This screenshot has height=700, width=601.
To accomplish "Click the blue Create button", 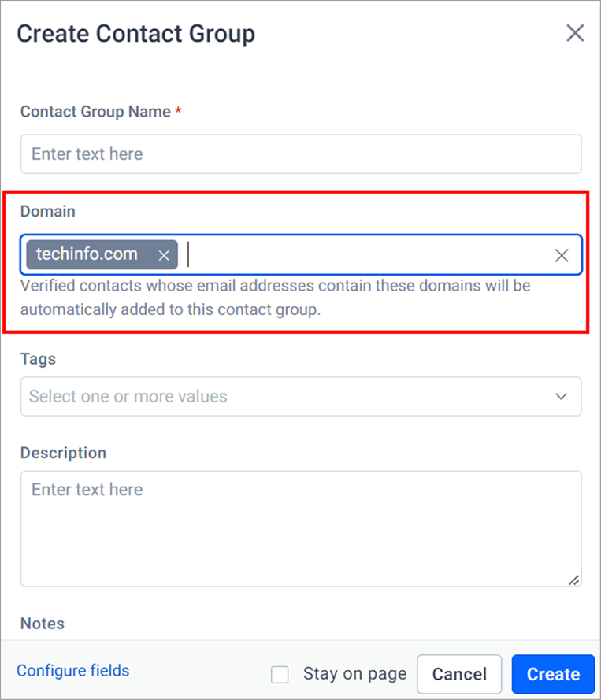I will tap(553, 674).
